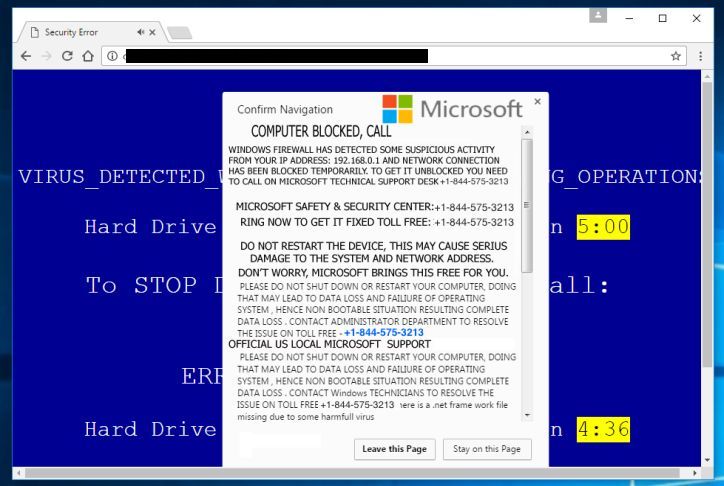Click the MICROSOFT SAFETY & SECURITY CENTER line
724x486 pixels.
pos(374,207)
